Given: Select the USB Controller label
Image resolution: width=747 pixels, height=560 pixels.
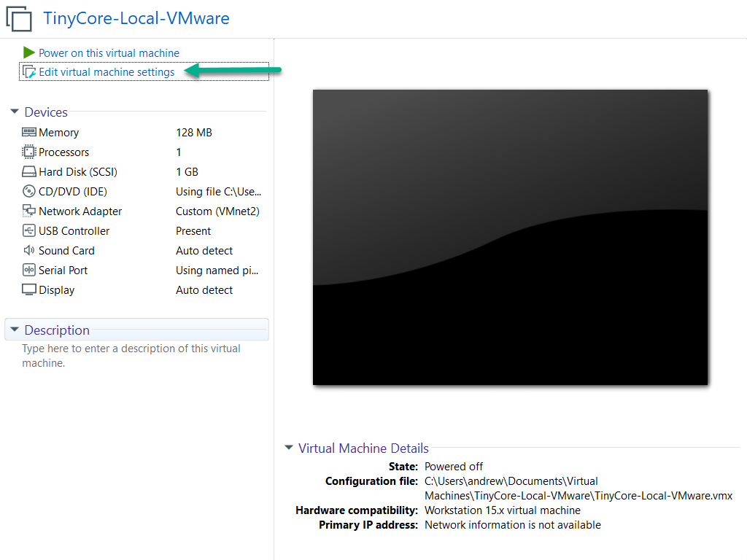Looking at the screenshot, I should 74,231.
